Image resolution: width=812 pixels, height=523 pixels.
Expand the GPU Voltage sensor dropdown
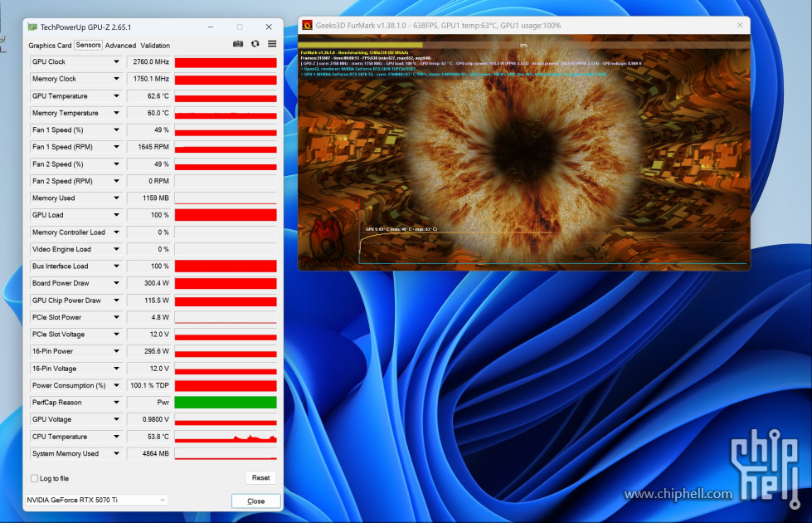[116, 419]
